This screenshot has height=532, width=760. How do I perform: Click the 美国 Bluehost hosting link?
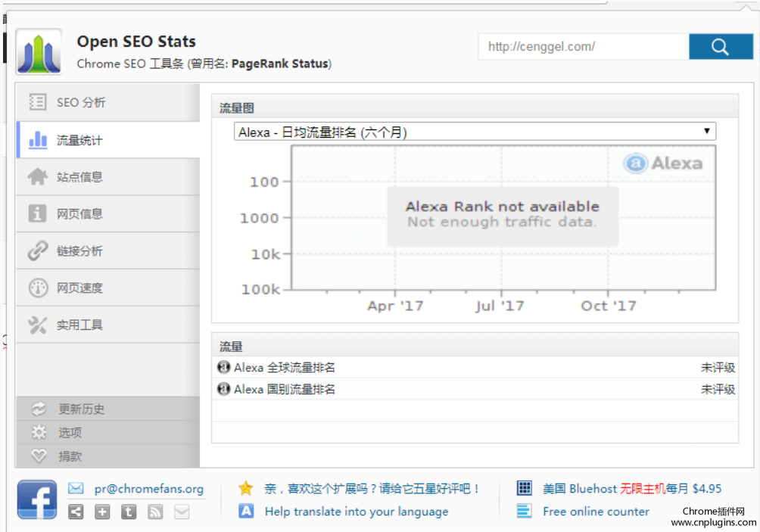[632, 488]
